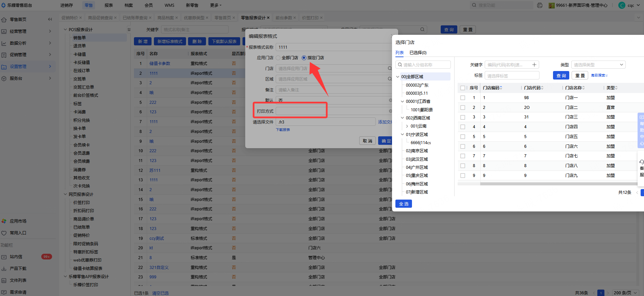
Task: Open 进销存 top menu
Action: pos(67,5)
